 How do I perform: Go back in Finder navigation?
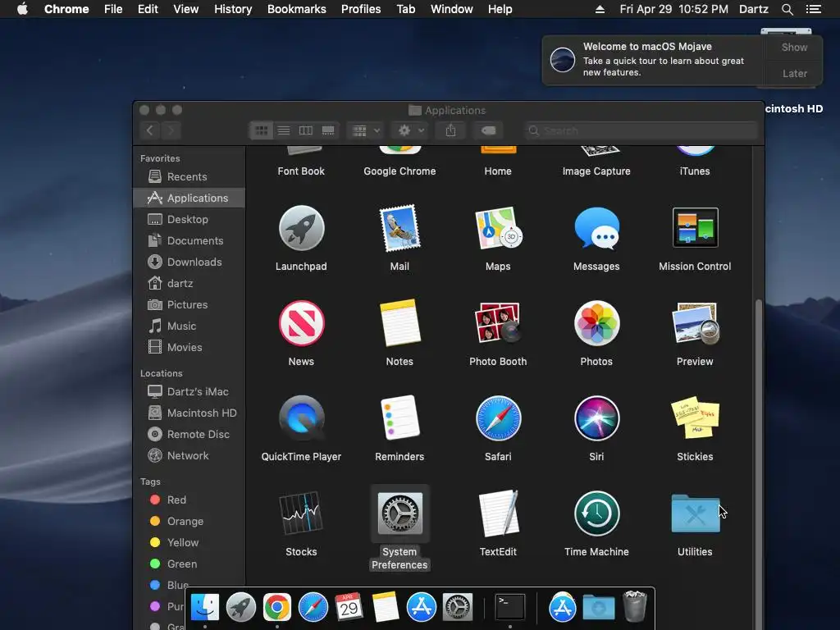[x=150, y=130]
